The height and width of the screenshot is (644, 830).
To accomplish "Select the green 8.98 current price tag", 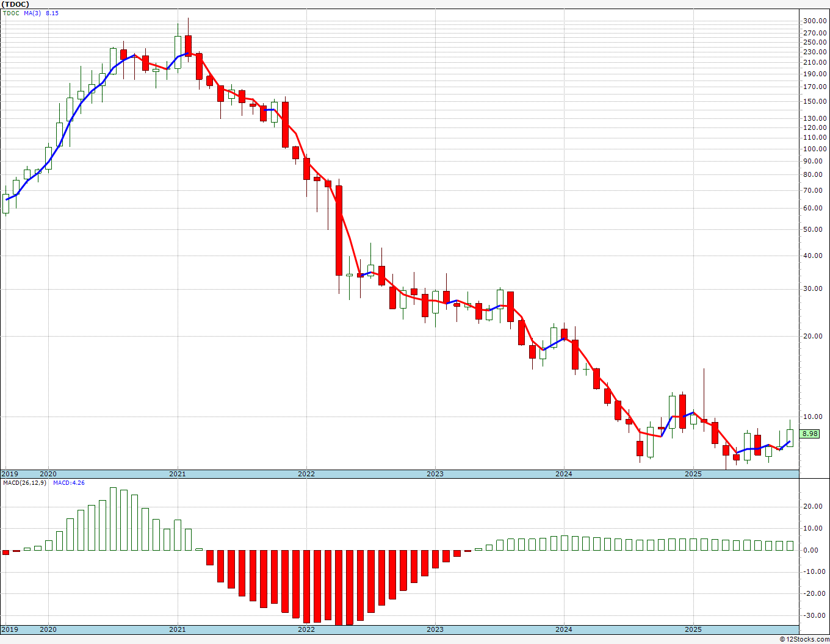I will tap(810, 434).
